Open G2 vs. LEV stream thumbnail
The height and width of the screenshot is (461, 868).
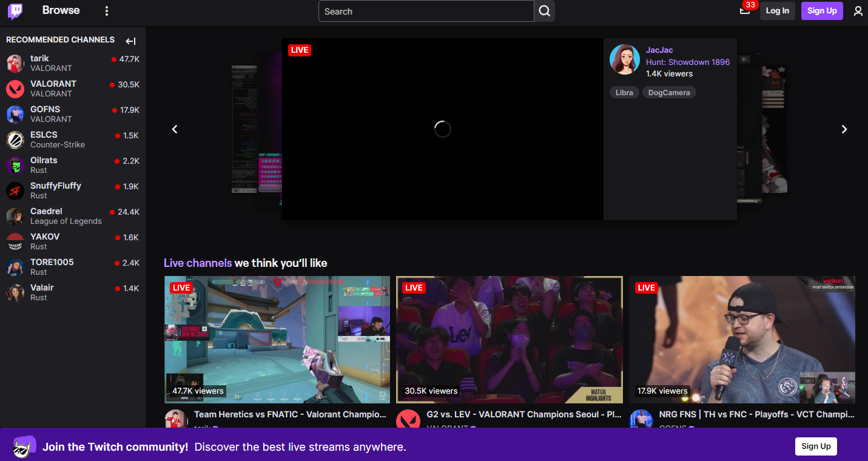(x=510, y=340)
